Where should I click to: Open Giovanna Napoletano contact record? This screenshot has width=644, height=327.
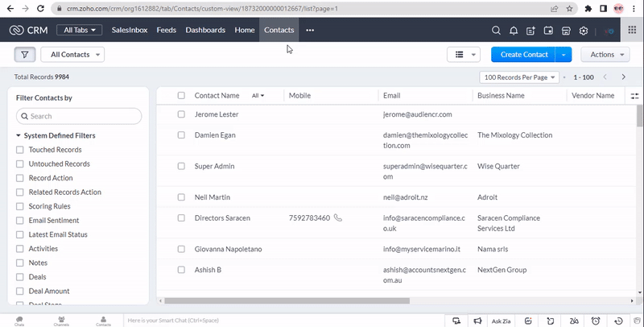(x=228, y=249)
